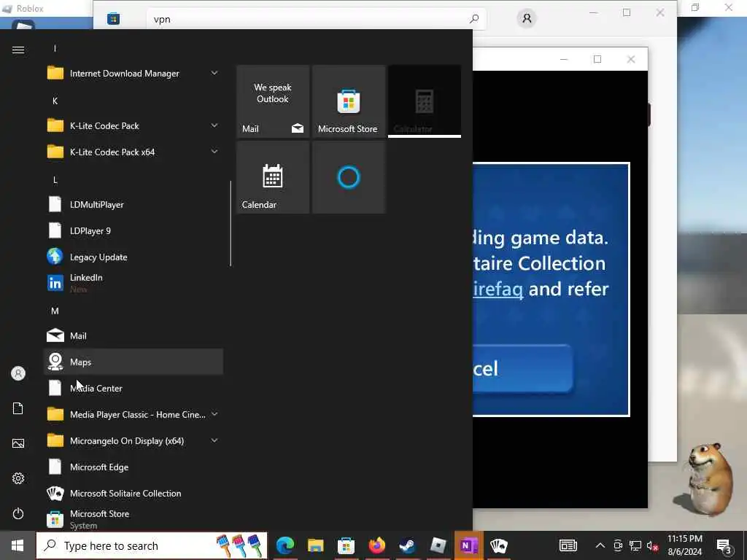The width and height of the screenshot is (747, 560).
Task: Expand Microangelo On Display (x64) folder
Action: point(133,441)
